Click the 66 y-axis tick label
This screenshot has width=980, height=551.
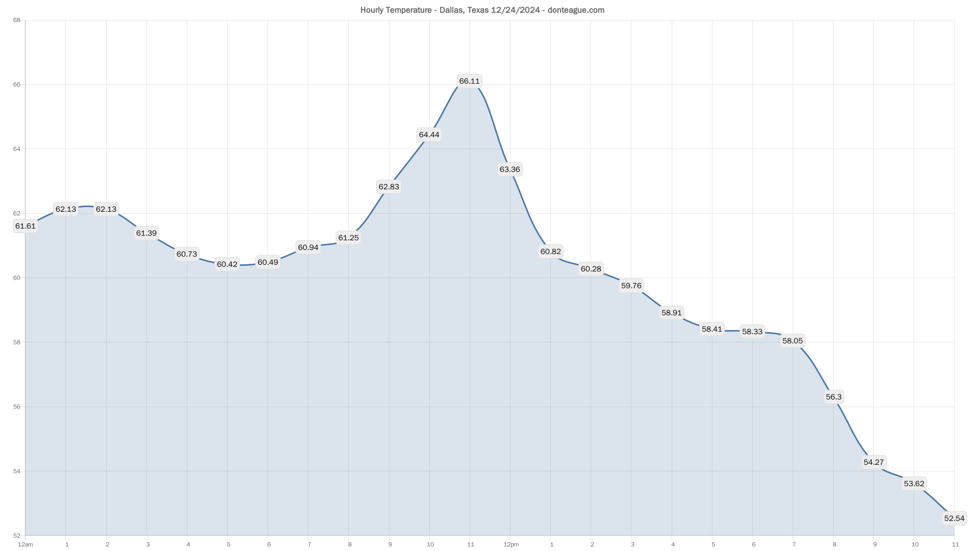coord(17,85)
